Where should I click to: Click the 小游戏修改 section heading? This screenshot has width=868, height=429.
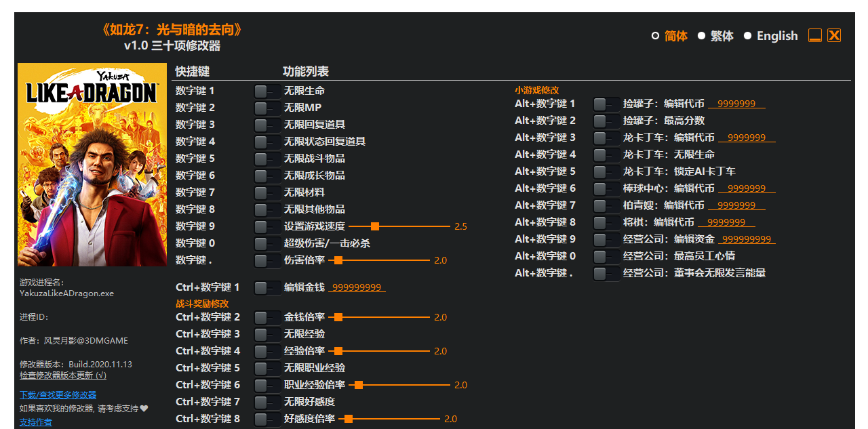(x=537, y=90)
